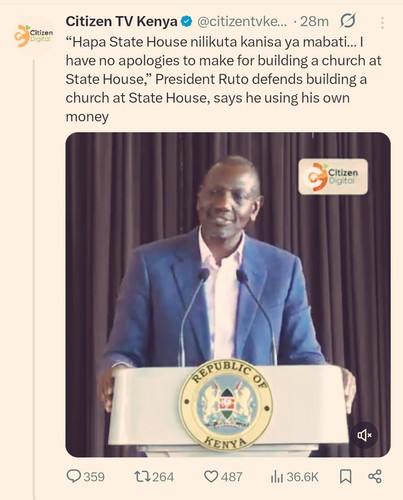Click the Citizen Digital watermark in video

(333, 177)
